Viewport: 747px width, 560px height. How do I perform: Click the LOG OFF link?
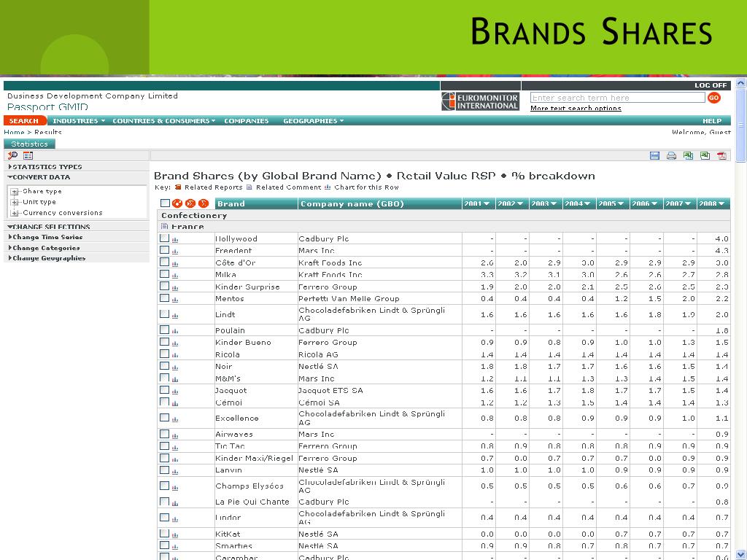pyautogui.click(x=711, y=85)
